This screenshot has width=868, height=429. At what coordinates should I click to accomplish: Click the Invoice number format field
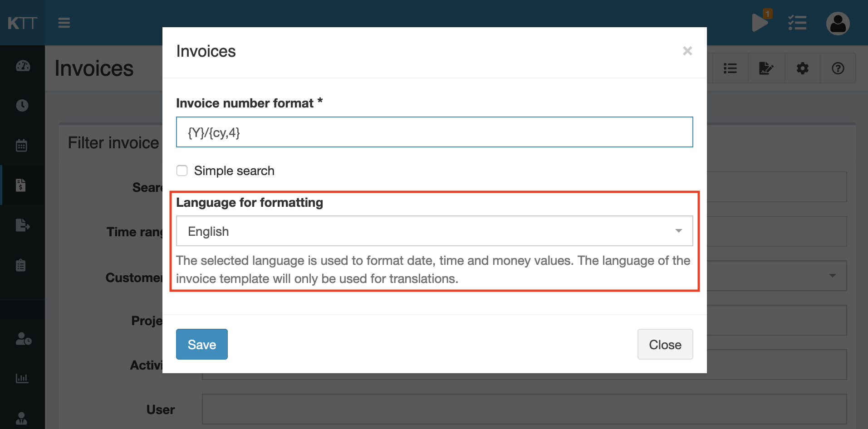(434, 132)
